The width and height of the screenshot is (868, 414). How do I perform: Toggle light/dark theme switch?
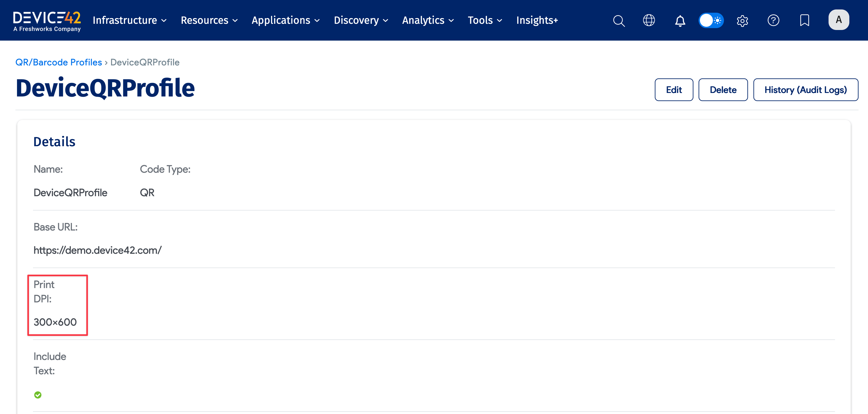click(x=711, y=21)
